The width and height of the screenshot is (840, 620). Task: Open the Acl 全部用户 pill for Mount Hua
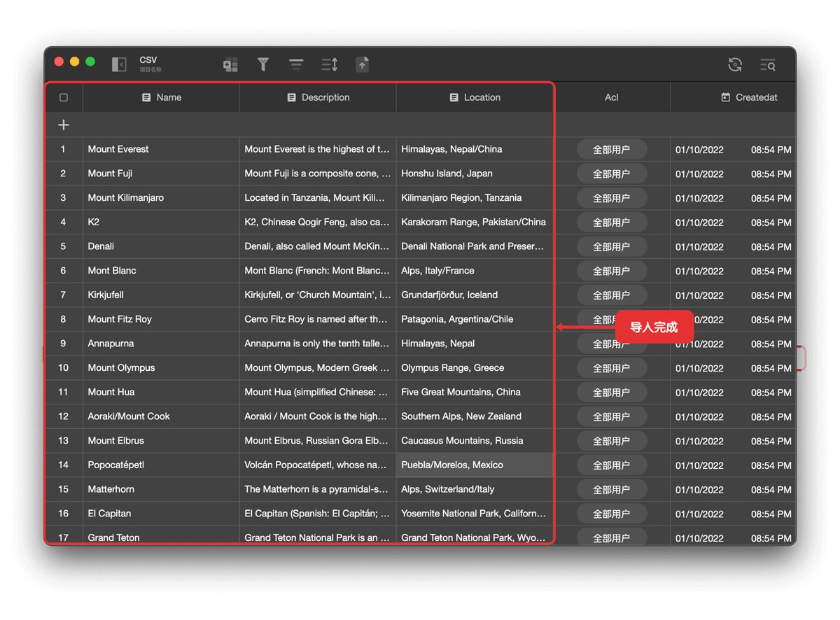612,392
